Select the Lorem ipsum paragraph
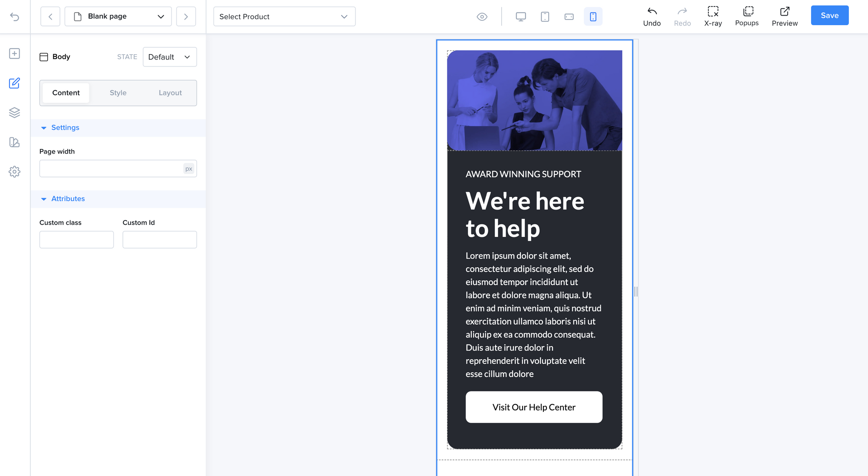868x476 pixels. click(x=534, y=315)
